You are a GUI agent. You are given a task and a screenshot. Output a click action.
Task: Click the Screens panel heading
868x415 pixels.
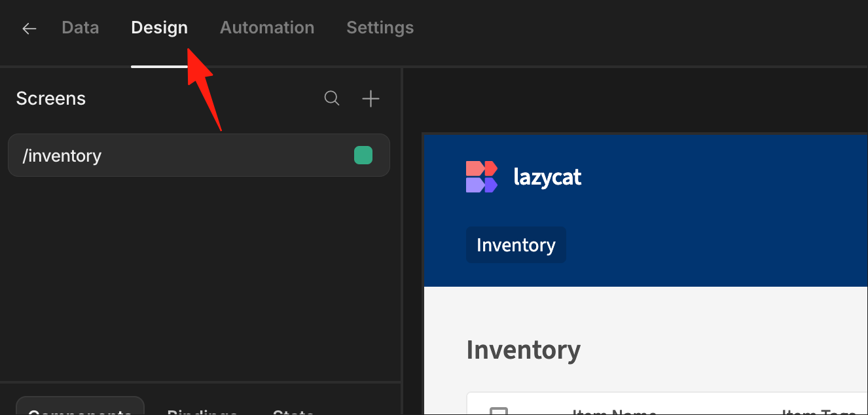pos(51,99)
